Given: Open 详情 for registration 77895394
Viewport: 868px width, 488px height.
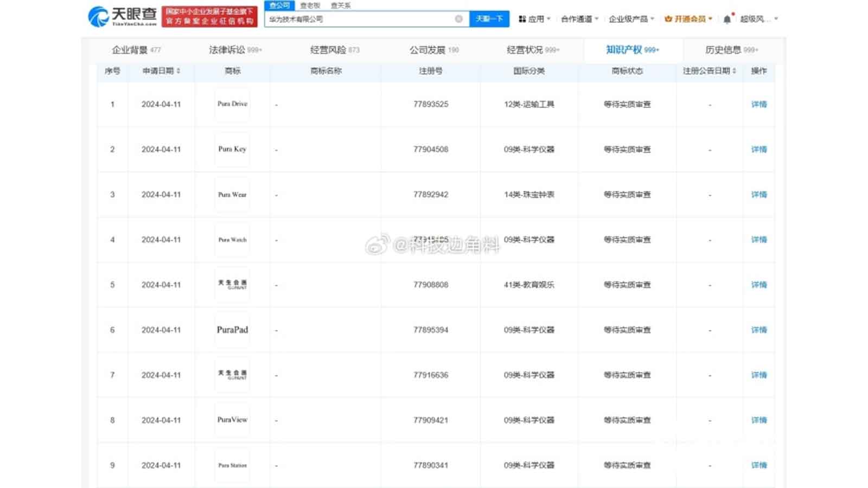Looking at the screenshot, I should pos(759,330).
